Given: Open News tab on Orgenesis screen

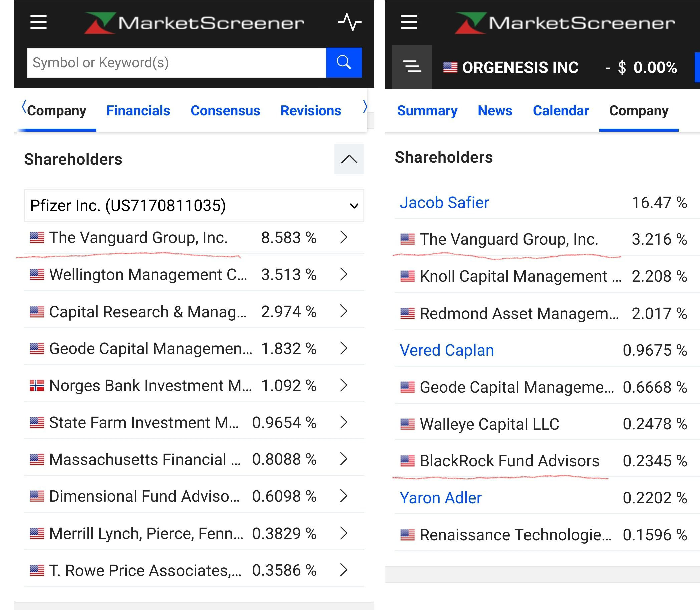Looking at the screenshot, I should coord(495,111).
